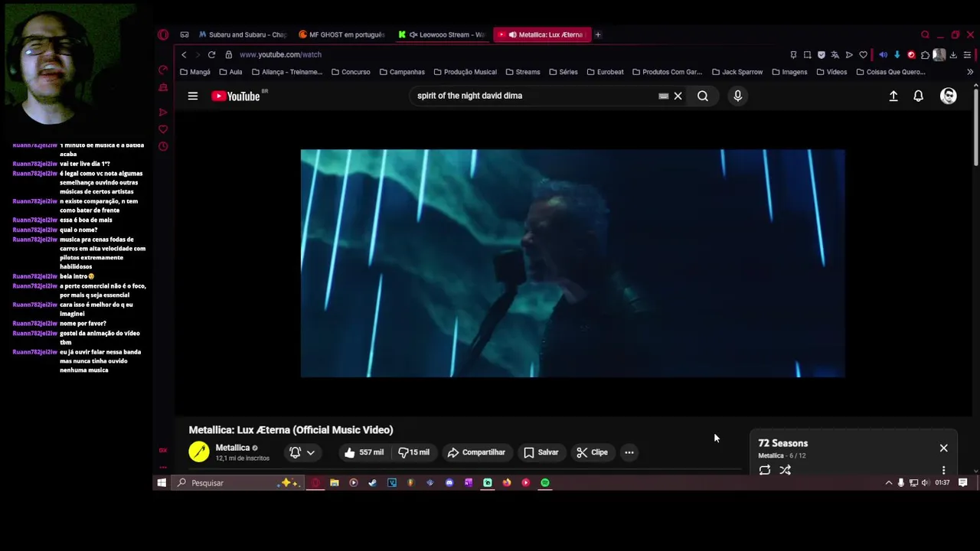Viewport: 980px width, 551px height.
Task: Like the video with 557 mil thumbs up
Action: (x=364, y=452)
